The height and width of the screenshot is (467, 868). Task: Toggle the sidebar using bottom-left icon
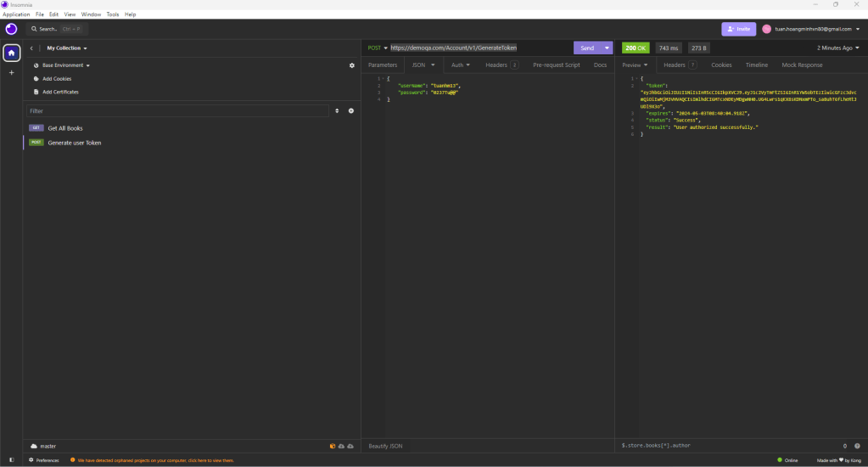click(11, 460)
